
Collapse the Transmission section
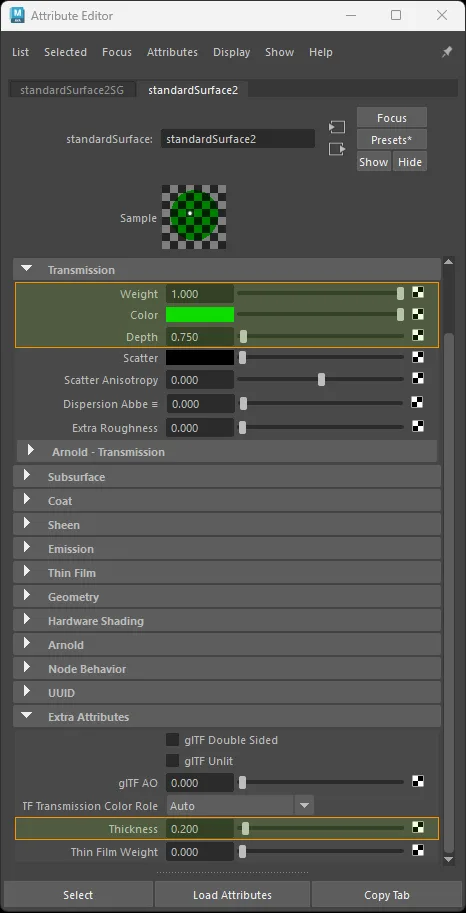click(x=26, y=269)
